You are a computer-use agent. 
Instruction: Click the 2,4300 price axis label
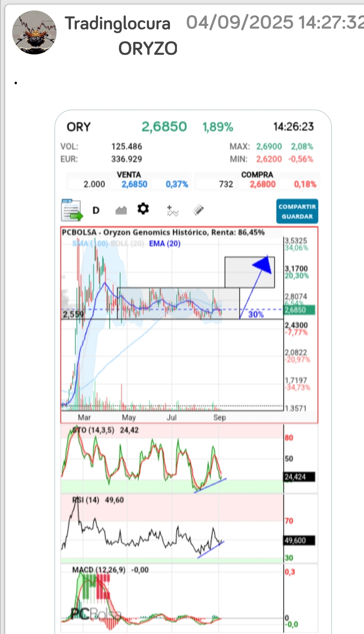pos(296,325)
